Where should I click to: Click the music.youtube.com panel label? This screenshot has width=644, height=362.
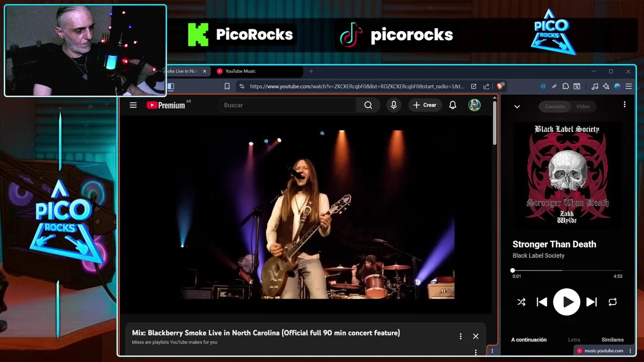coord(600,351)
